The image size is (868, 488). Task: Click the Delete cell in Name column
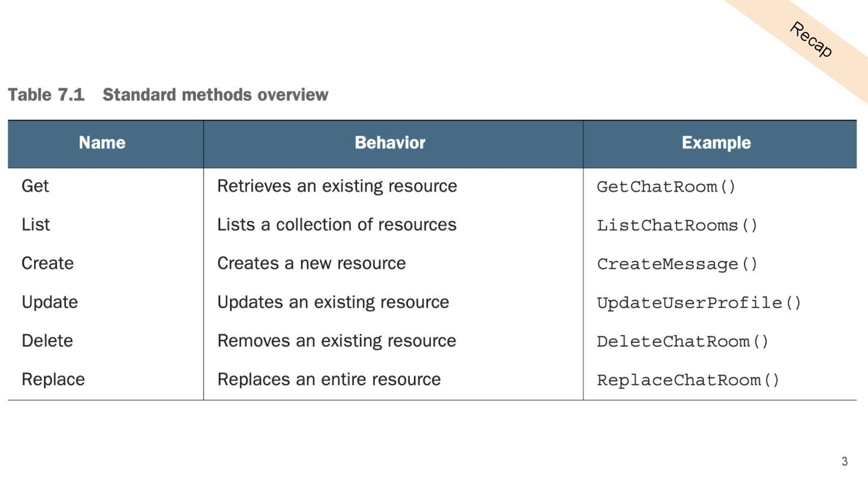(47, 340)
